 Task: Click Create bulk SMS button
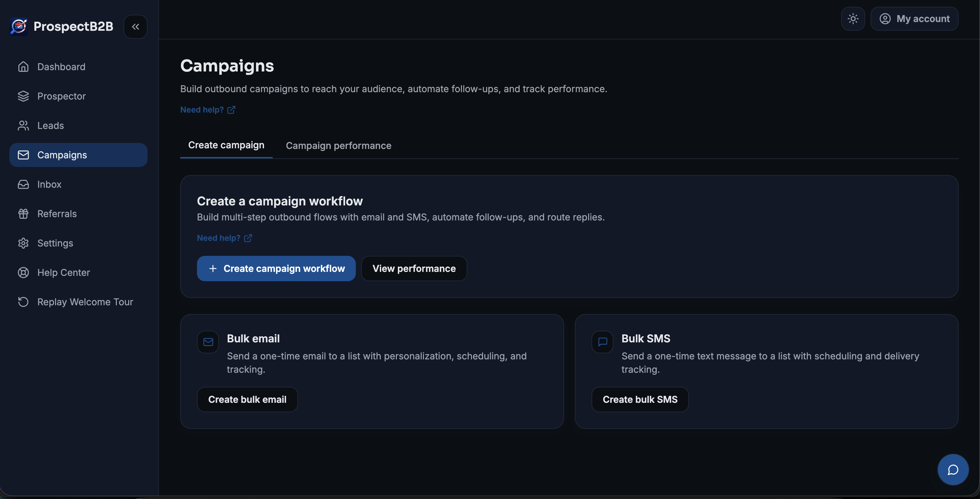pos(640,399)
